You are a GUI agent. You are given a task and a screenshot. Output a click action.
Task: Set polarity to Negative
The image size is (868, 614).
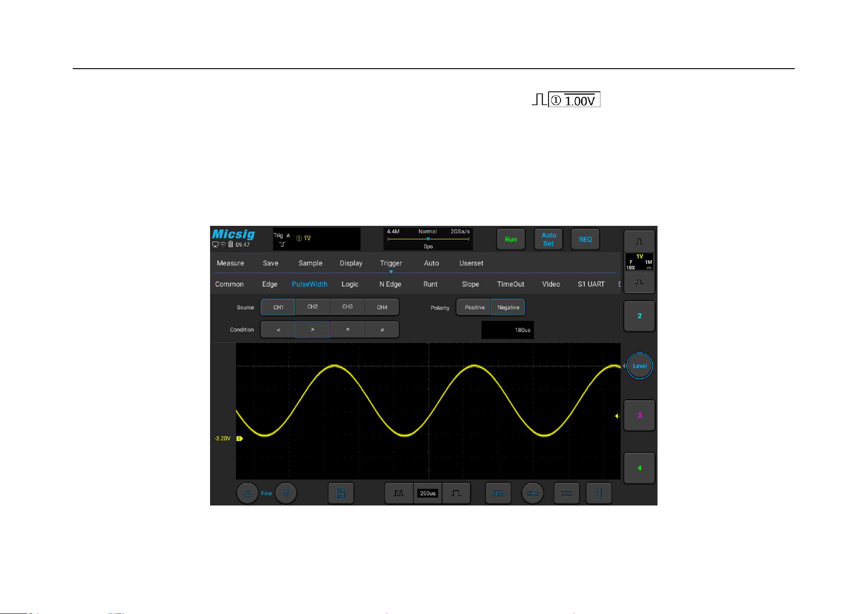508,307
